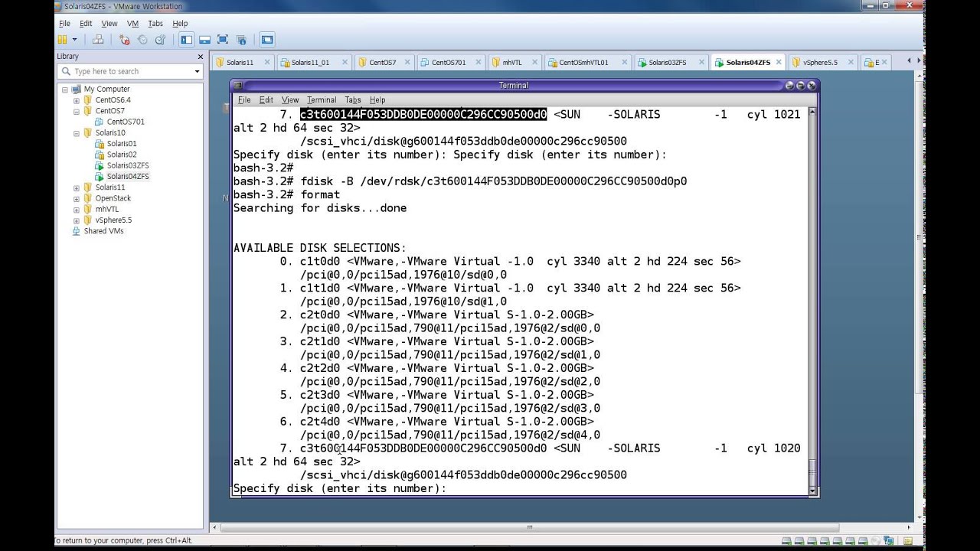Screen dimensions: 980x551
Task: Open Terminal window menu icon in titlebar
Action: click(238, 85)
